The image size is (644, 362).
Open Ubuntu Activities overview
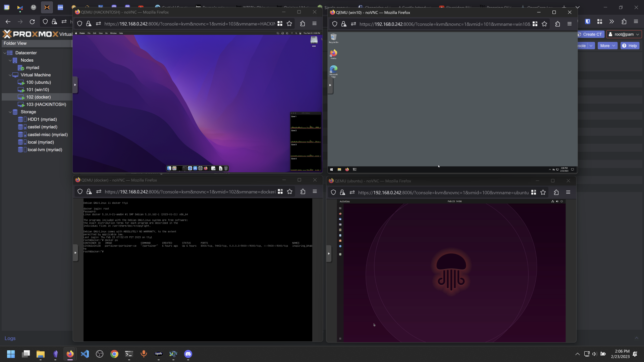pyautogui.click(x=344, y=201)
